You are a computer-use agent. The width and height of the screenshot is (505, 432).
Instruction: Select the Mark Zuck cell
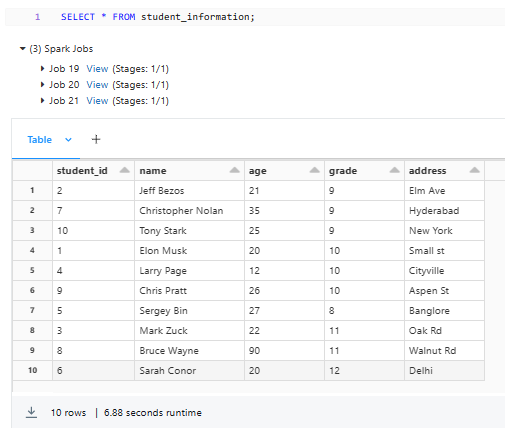(x=189, y=331)
